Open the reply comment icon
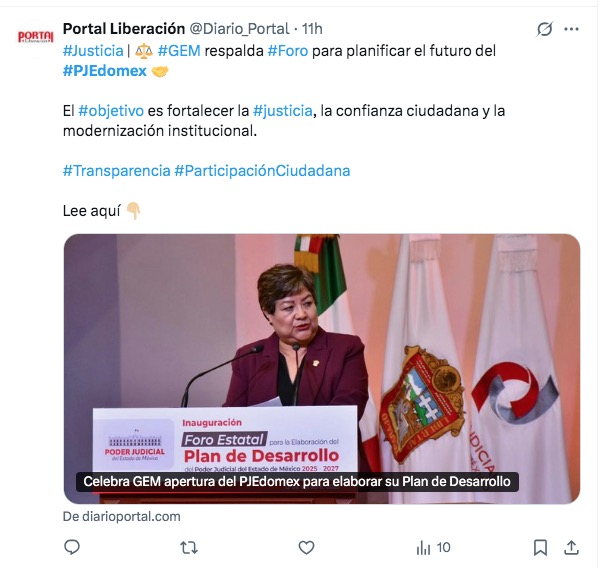 click(x=72, y=547)
